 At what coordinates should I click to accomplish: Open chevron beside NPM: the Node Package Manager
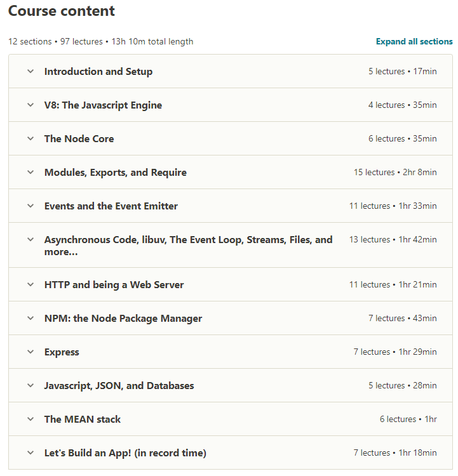pos(30,318)
